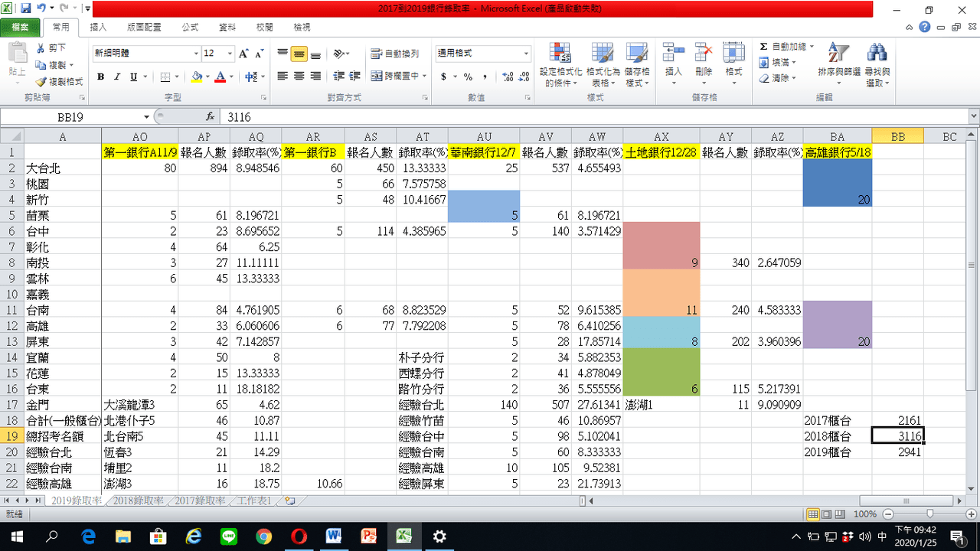Viewport: 980px width, 551px height.
Task: Click the zoom slider handle
Action: [x=929, y=514]
